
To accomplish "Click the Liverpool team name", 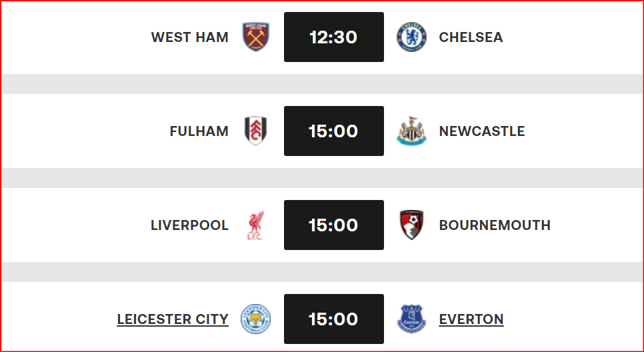I will pyautogui.click(x=190, y=225).
